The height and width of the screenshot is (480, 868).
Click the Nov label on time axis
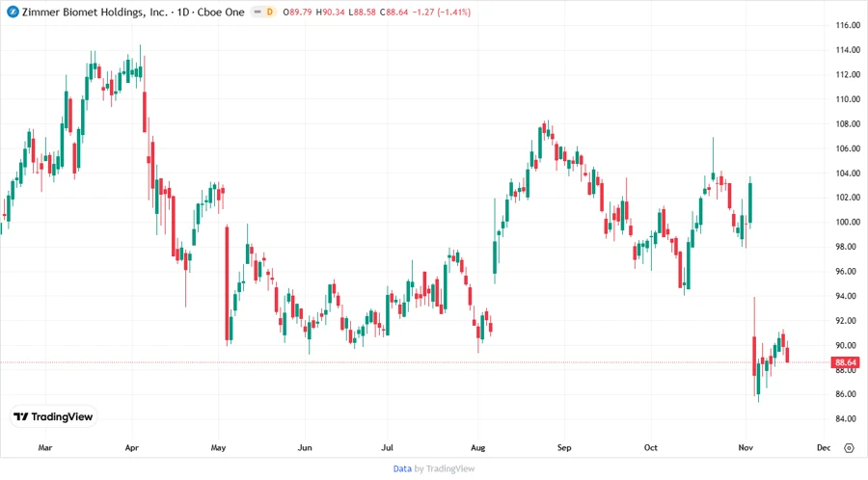click(x=746, y=447)
